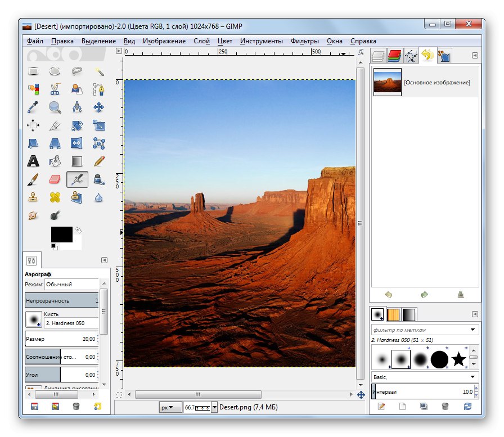Screen dimensions: 504x437
Task: Choose the Bucket Fill tool
Action: pyautogui.click(x=55, y=161)
